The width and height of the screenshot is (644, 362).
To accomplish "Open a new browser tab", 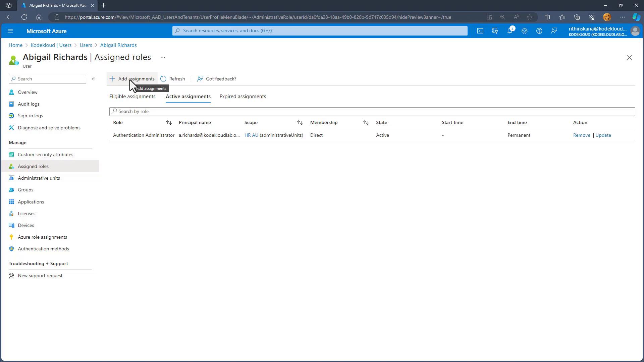I will (104, 5).
